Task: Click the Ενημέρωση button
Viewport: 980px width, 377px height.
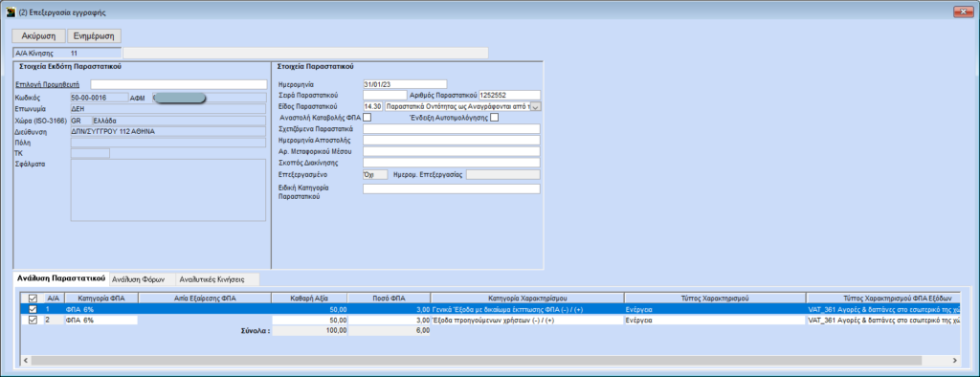Action: (95, 35)
